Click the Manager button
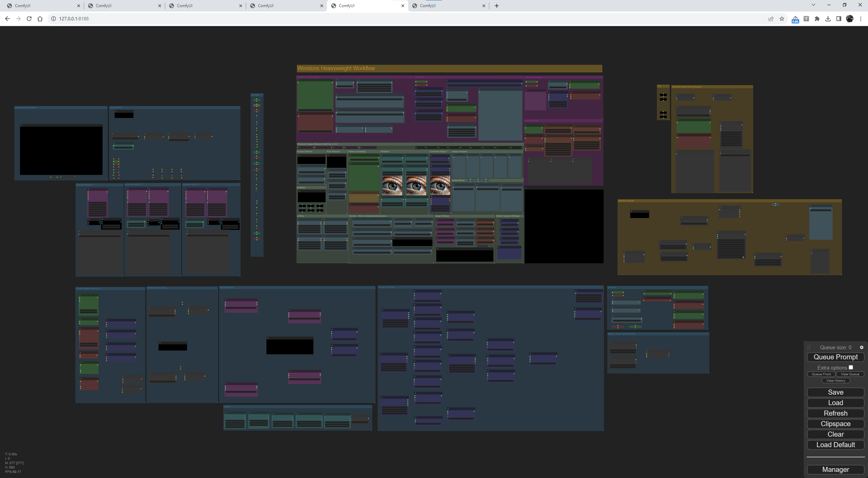The height and width of the screenshot is (478, 868). tap(835, 469)
